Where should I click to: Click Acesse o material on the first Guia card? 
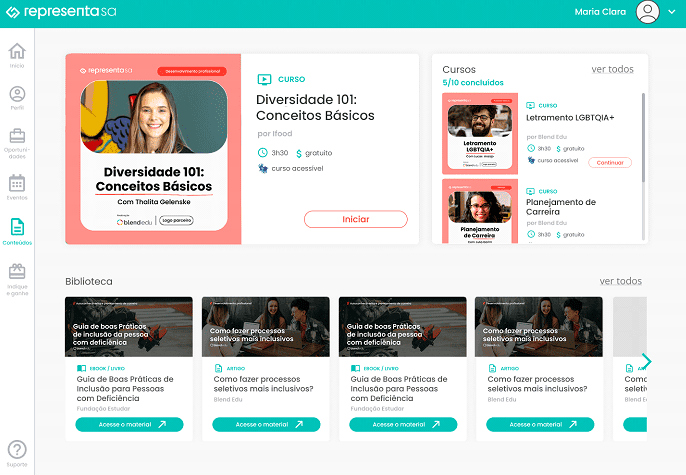129,425
